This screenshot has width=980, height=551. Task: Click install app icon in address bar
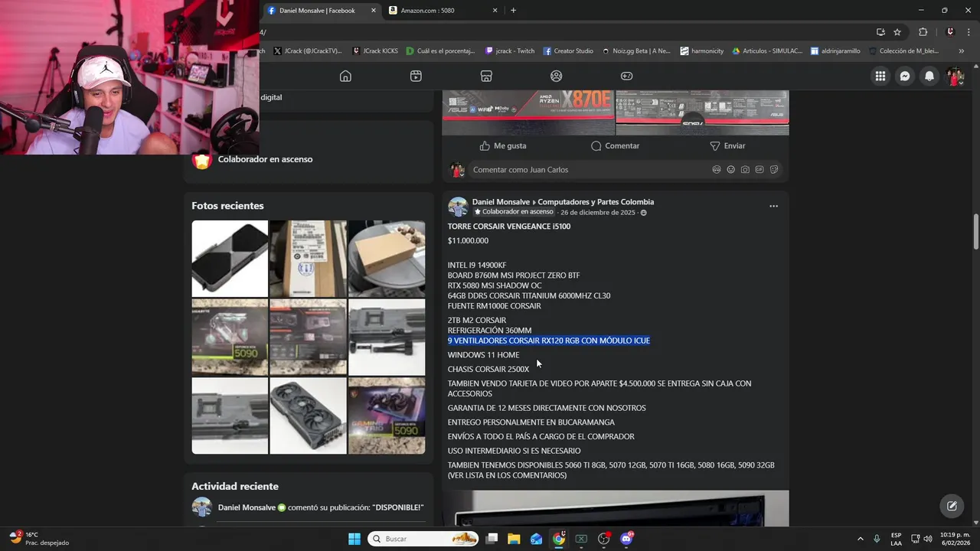pos(880,32)
